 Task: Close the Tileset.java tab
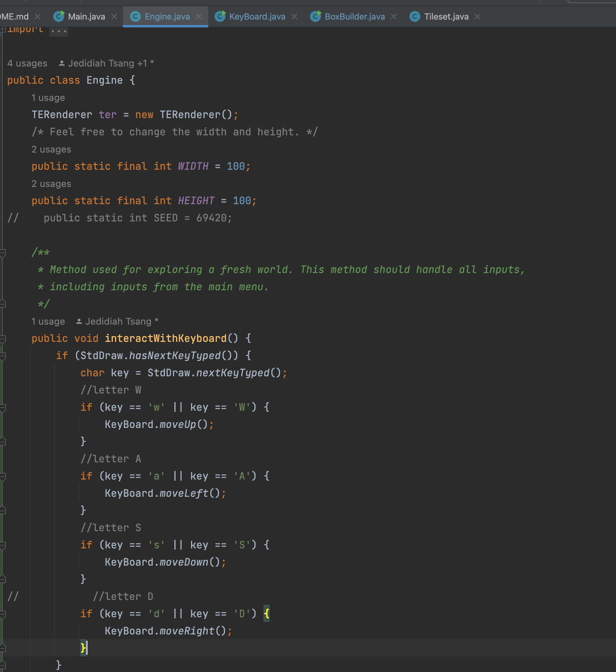[477, 16]
